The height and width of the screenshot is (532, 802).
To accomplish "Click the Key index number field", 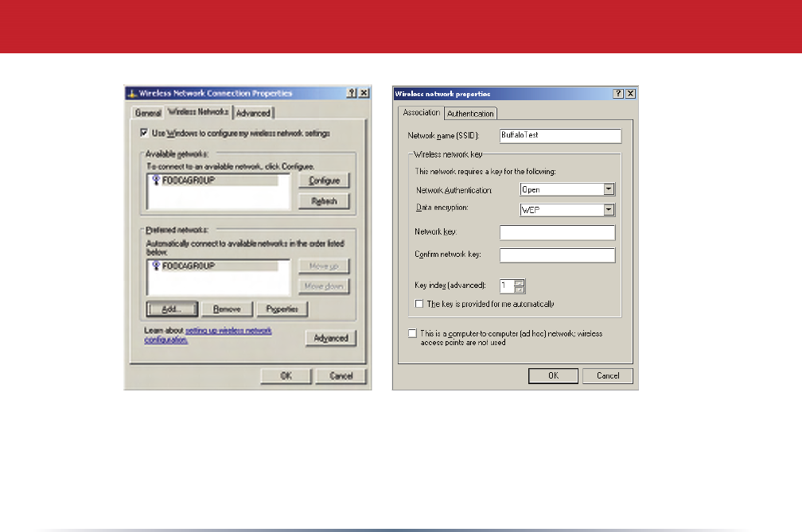I will 507,285.
